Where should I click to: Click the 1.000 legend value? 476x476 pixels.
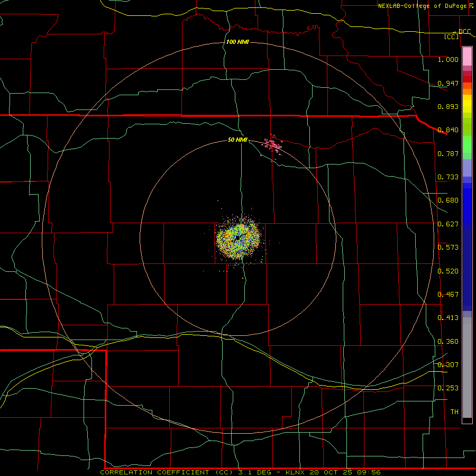click(x=448, y=59)
